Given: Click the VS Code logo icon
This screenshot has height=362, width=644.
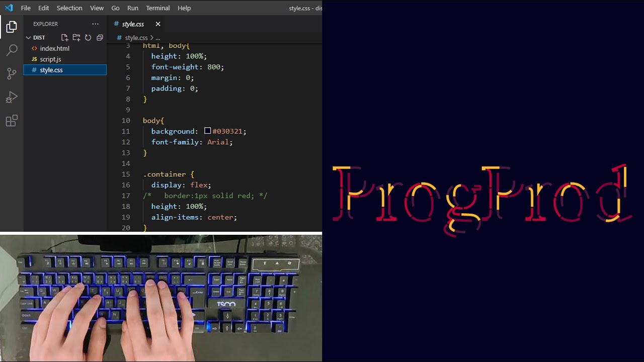Looking at the screenshot, I should point(9,8).
